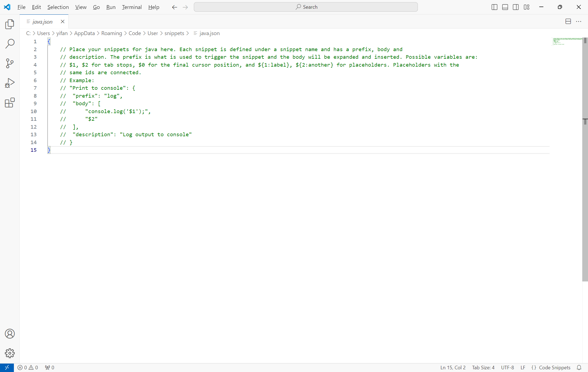Viewport: 588px width, 372px height.
Task: Toggle the sidebar layout icon
Action: [495, 7]
